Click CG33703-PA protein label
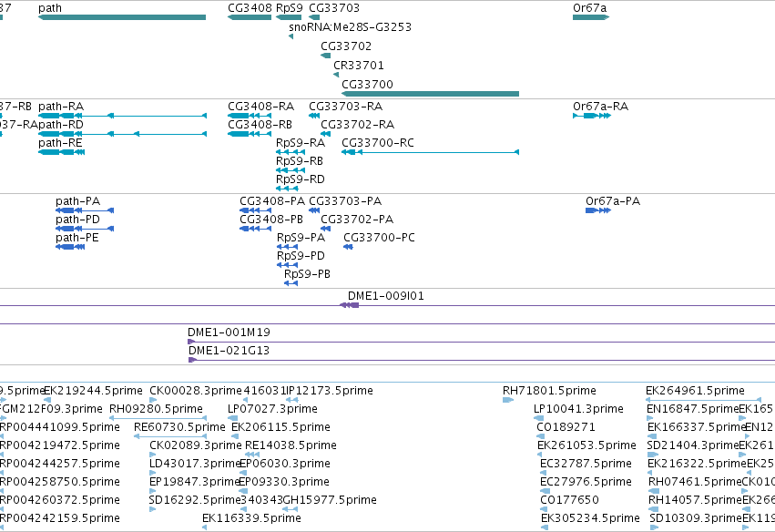 [x=345, y=201]
